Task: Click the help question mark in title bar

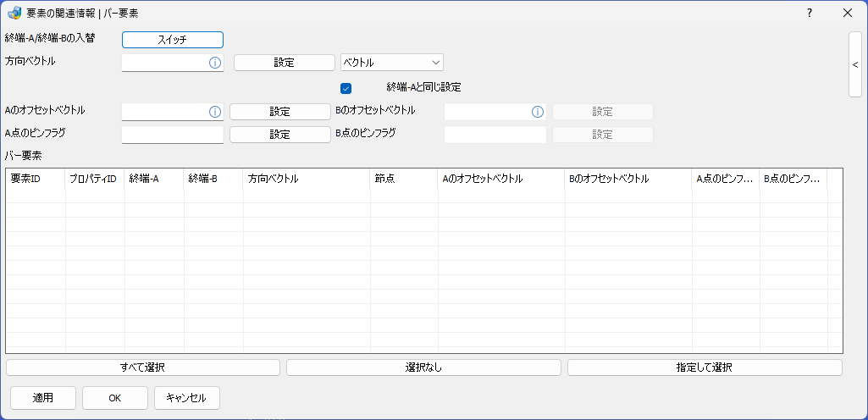Action: 810,14
